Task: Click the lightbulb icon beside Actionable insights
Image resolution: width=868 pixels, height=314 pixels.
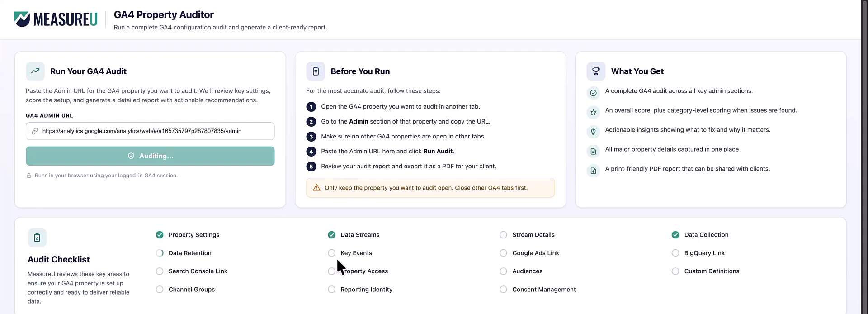Action: pyautogui.click(x=594, y=132)
